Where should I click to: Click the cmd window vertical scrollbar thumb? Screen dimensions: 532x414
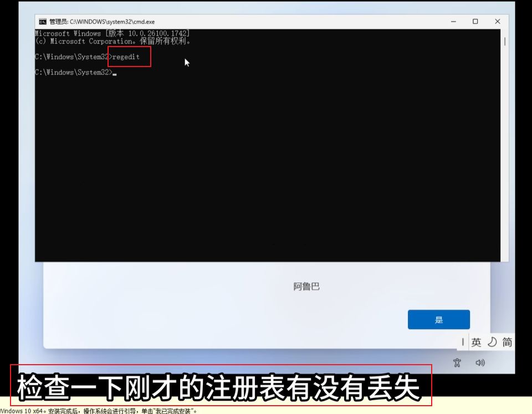click(x=504, y=41)
